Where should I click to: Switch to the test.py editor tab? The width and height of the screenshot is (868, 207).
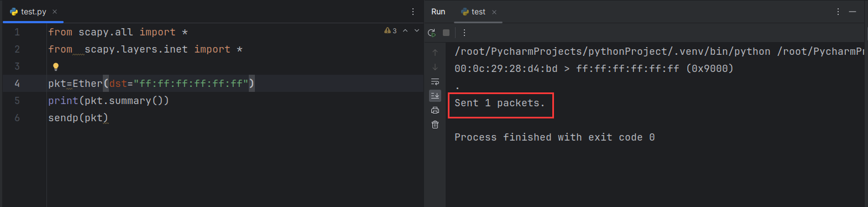28,12
